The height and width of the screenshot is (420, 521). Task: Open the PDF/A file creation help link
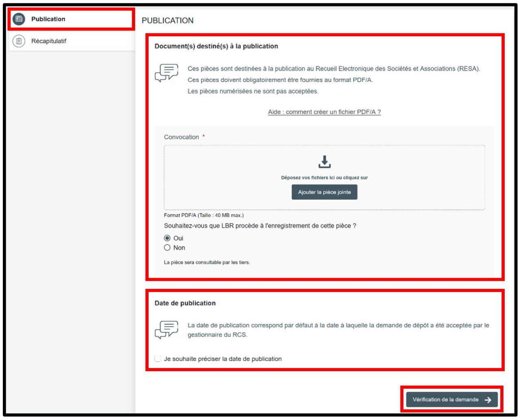[x=324, y=112]
